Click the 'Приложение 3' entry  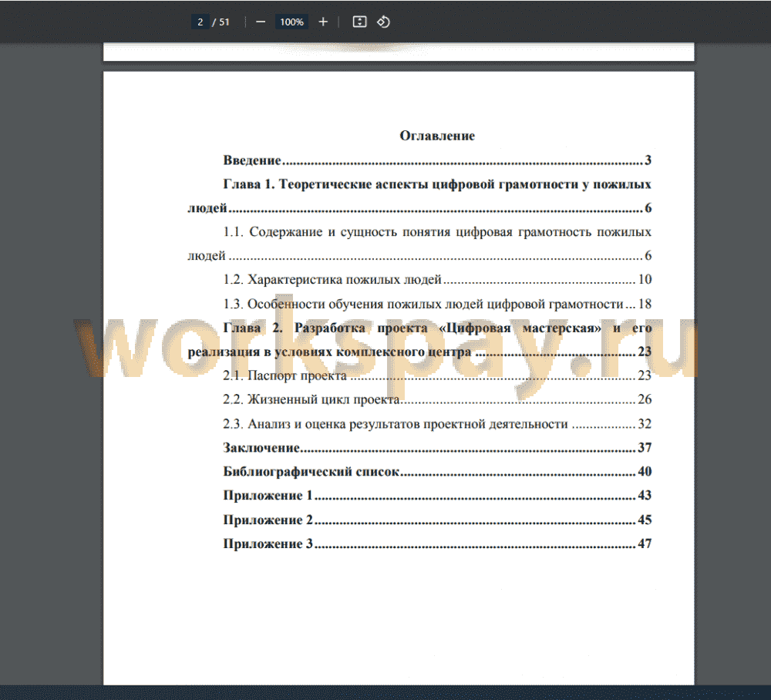coord(437,544)
